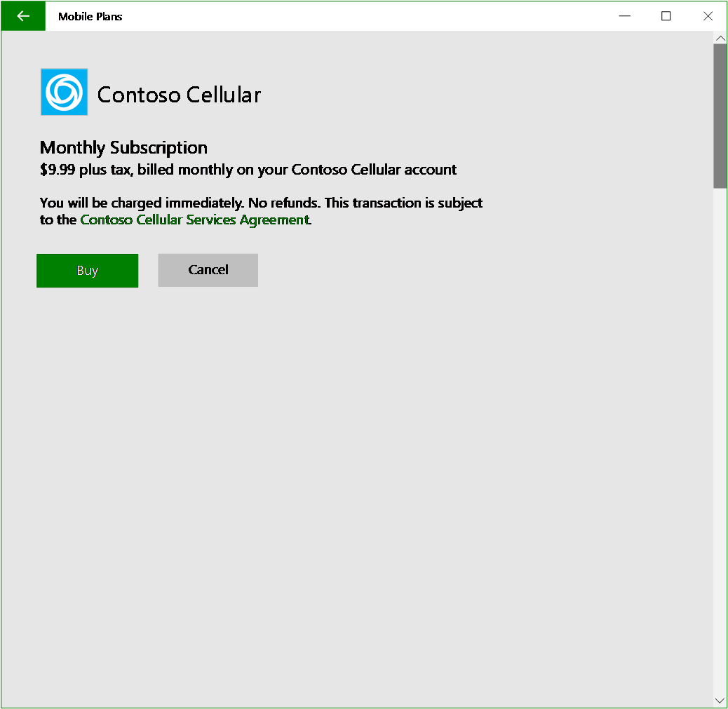Click the Contoso Cellular title text
The width and height of the screenshot is (728, 709).
pyautogui.click(x=180, y=95)
